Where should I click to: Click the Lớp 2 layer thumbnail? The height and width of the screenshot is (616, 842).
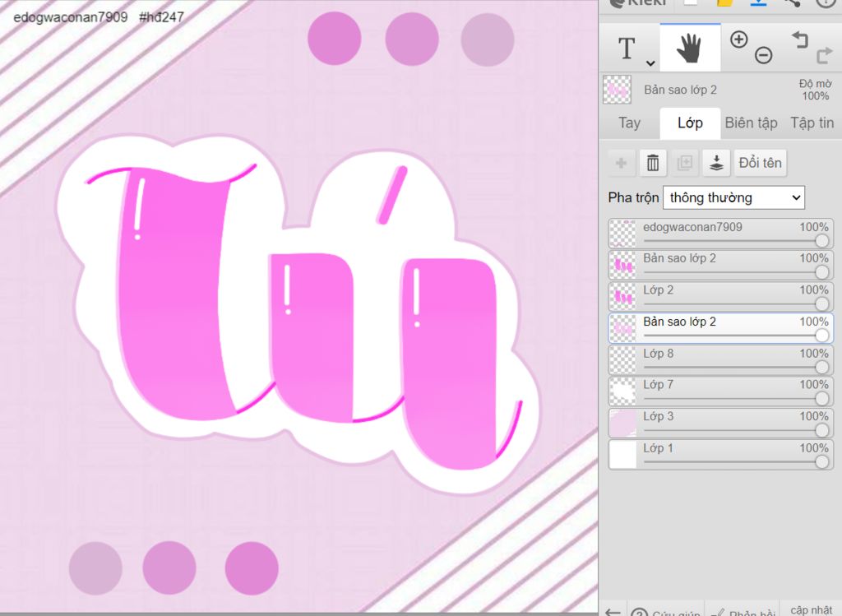623,296
